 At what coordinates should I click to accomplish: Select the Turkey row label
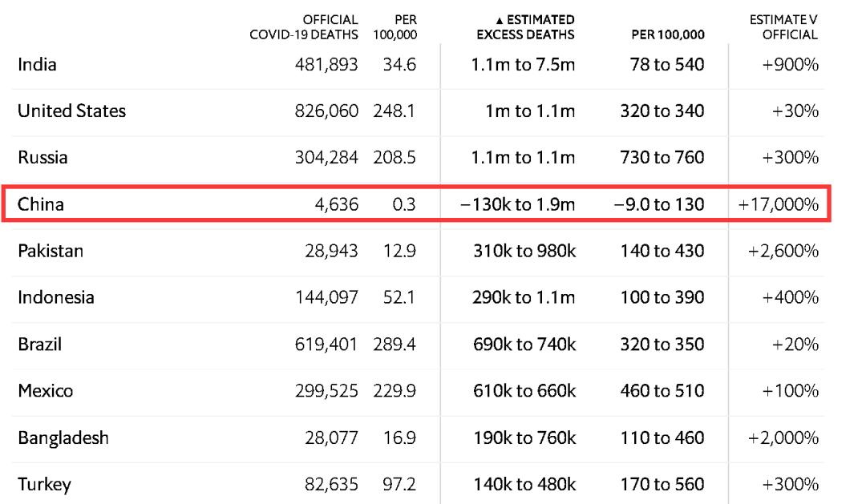click(x=44, y=484)
